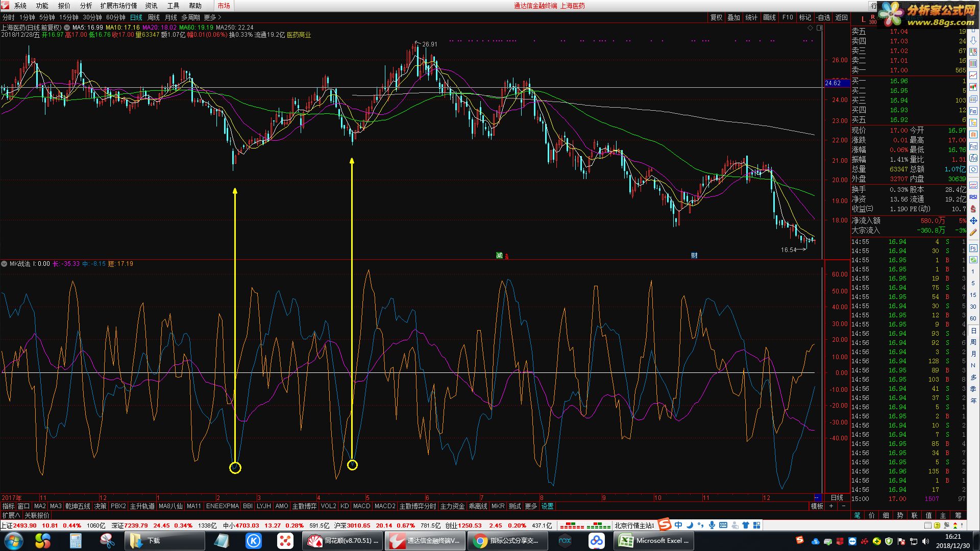Open the 报价 menu
The image size is (980, 551).
click(x=64, y=6)
